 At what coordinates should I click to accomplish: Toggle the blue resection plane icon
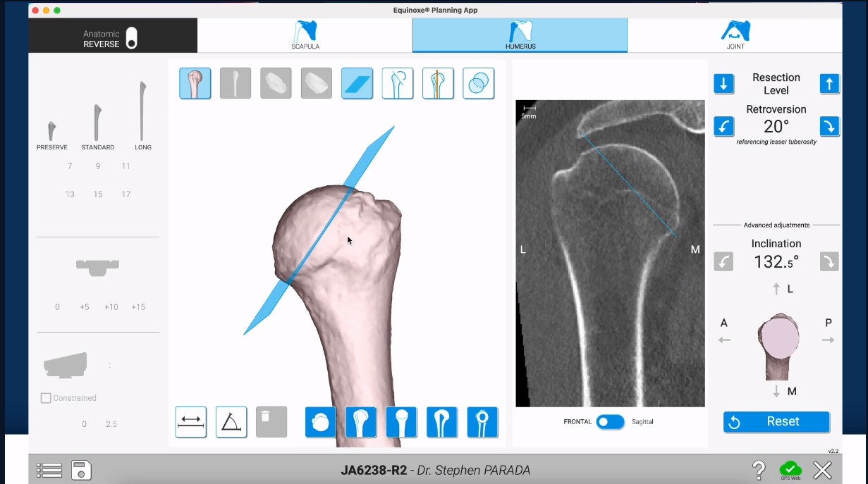[357, 83]
